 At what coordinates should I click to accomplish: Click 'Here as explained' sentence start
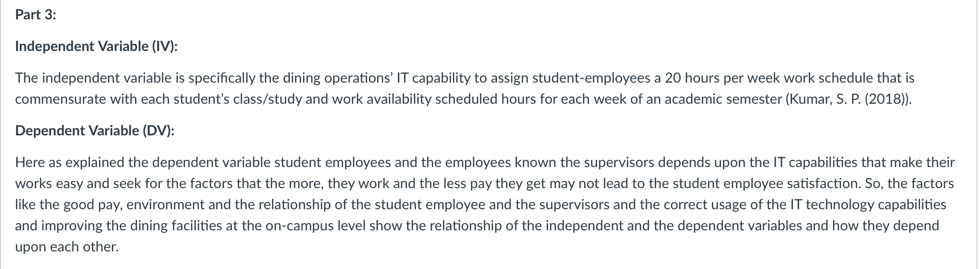pyautogui.click(x=70, y=162)
